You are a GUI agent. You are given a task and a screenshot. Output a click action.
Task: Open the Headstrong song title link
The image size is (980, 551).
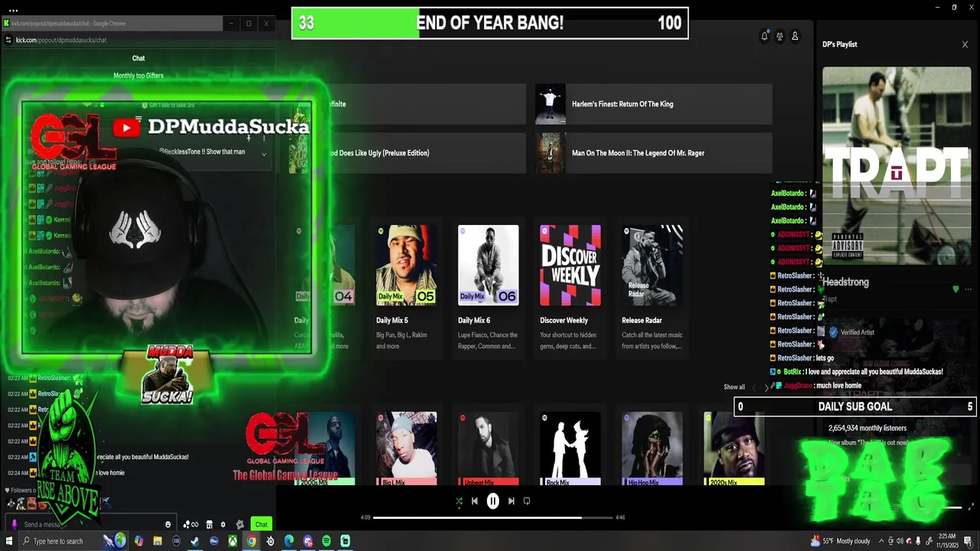(x=845, y=282)
